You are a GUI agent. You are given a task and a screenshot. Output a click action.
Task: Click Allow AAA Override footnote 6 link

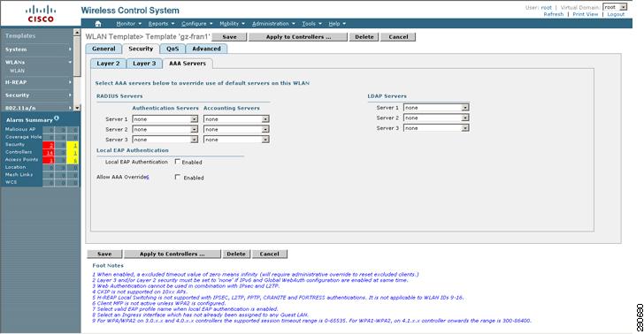[148, 178]
